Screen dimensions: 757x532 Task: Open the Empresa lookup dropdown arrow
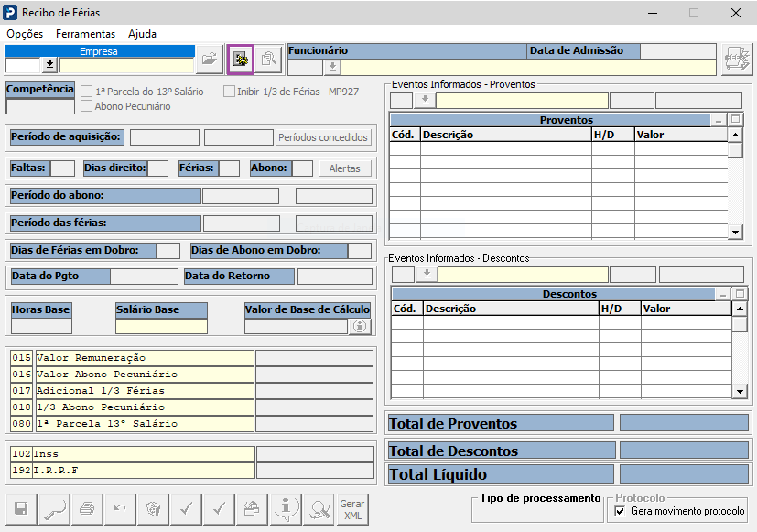pos(49,65)
